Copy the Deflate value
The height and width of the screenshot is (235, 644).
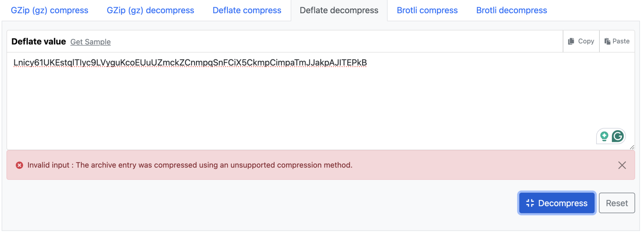(581, 41)
